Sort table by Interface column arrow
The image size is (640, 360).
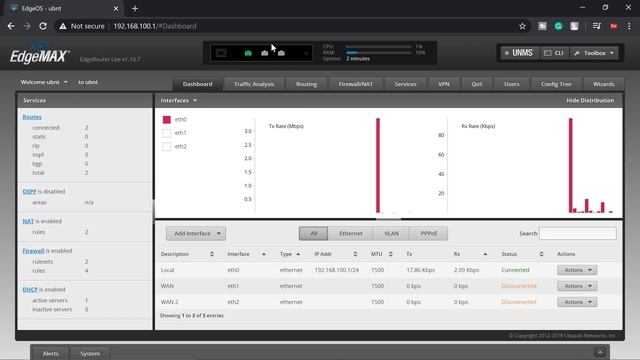pyautogui.click(x=264, y=254)
